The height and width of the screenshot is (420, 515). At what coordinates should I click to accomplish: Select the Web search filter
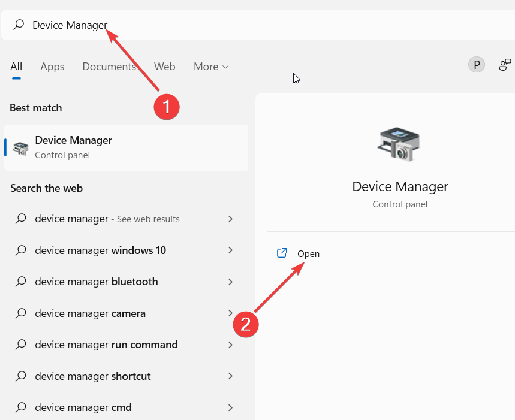[x=164, y=67]
